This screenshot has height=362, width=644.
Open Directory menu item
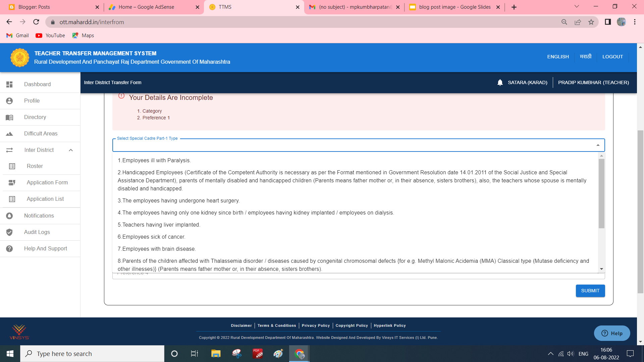tap(40, 117)
